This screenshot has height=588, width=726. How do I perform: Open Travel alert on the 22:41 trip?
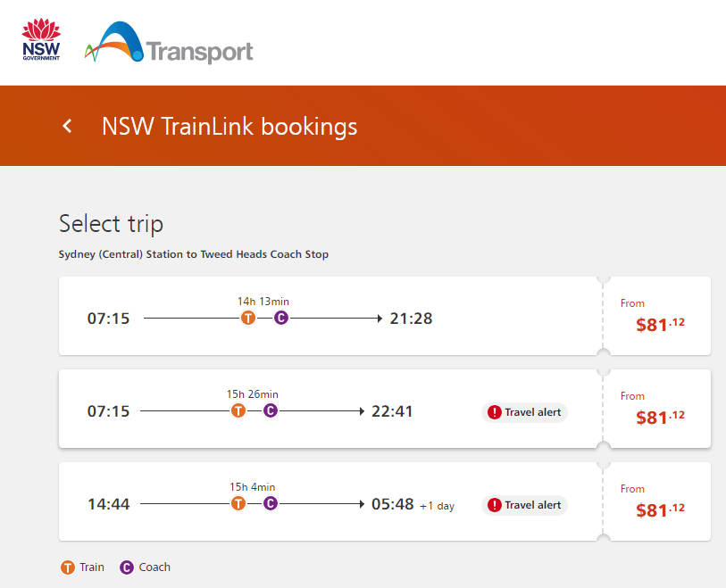524,412
